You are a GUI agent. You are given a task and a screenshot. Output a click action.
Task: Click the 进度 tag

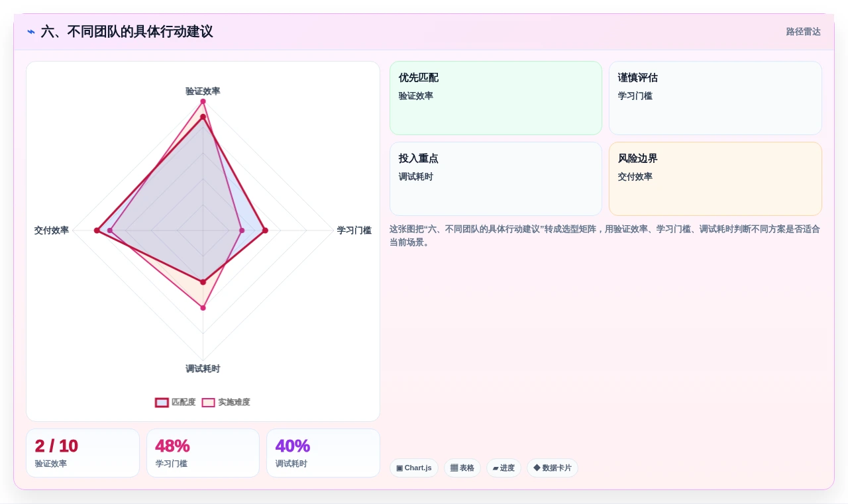pyautogui.click(x=503, y=468)
